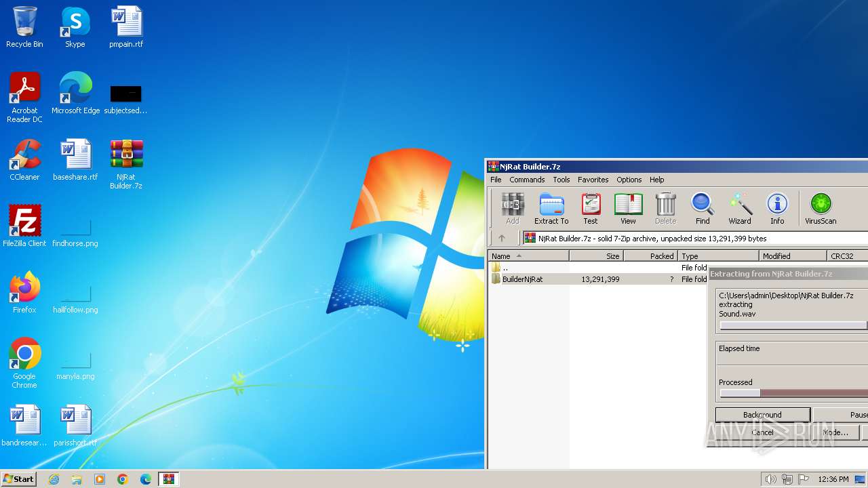
Task: Click the network tray icon
Action: click(787, 479)
